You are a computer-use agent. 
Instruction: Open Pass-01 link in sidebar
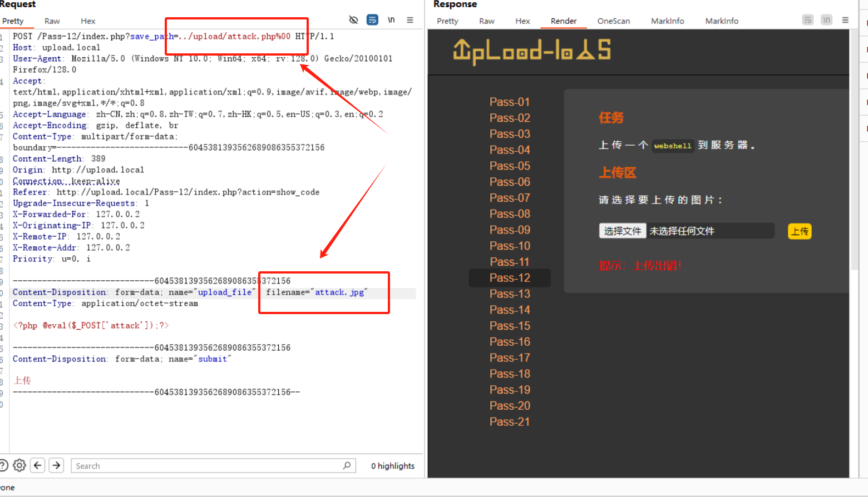tap(510, 102)
